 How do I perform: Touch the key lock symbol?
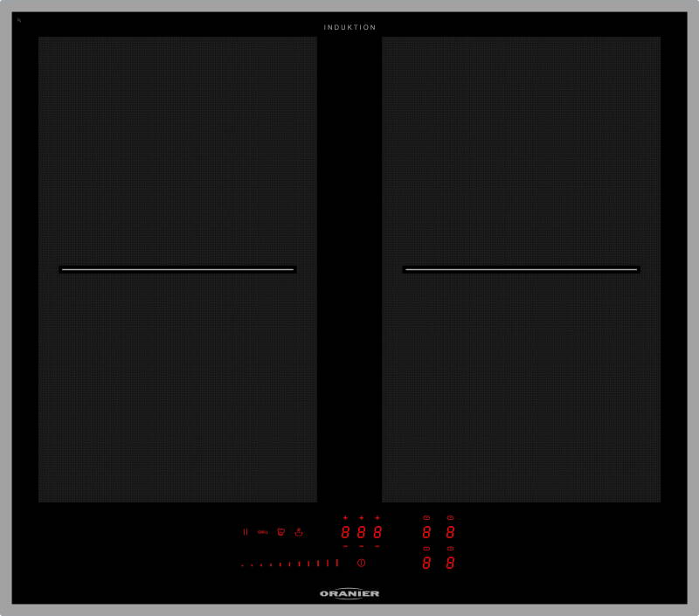click(263, 532)
